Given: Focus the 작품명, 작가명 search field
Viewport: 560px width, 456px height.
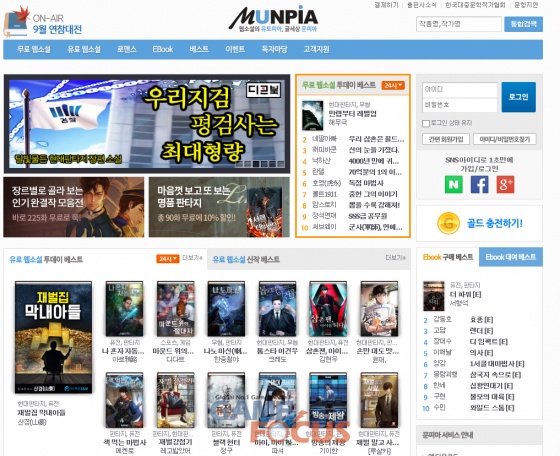Looking at the screenshot, I should (x=459, y=24).
